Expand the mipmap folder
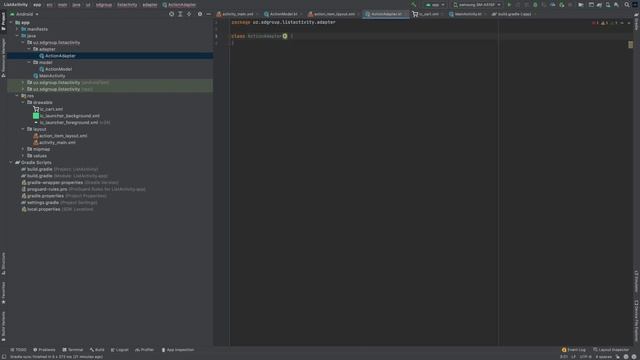The width and height of the screenshot is (640, 360). [x=23, y=149]
